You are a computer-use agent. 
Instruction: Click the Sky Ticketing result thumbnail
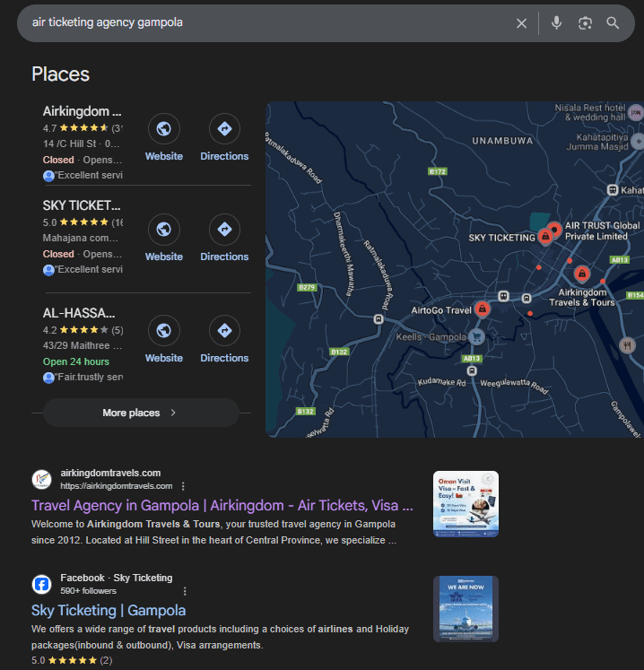point(465,608)
